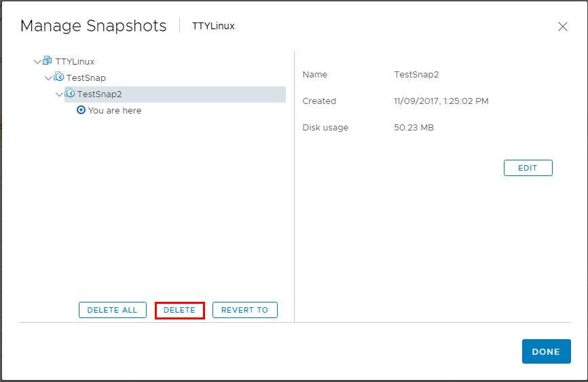Collapse the TestSnap2 snapshot branch
The image size is (588, 382).
(59, 94)
